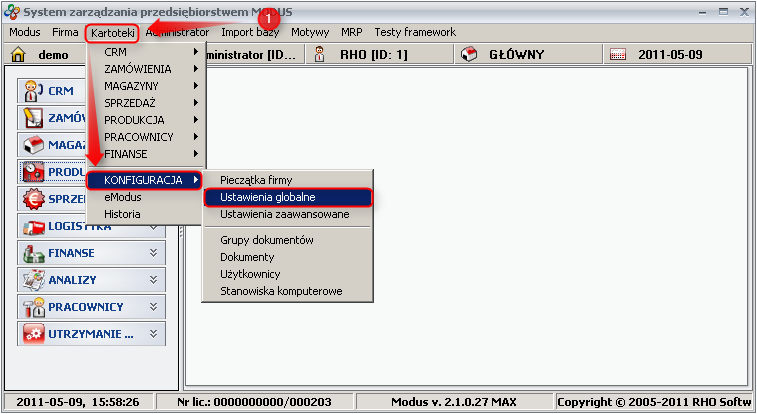Screen dimensions: 757x414
Task: Open Użytkownicy from the submenu
Action: (288, 274)
